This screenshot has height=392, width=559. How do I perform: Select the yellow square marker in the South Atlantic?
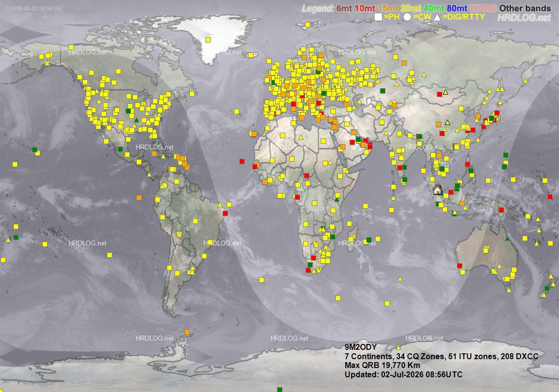(x=262, y=280)
